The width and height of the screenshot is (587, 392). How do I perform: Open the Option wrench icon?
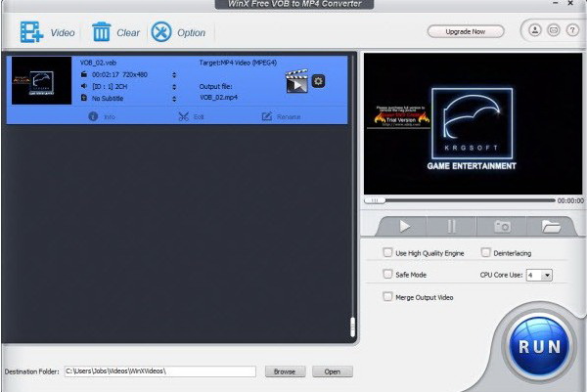(161, 32)
